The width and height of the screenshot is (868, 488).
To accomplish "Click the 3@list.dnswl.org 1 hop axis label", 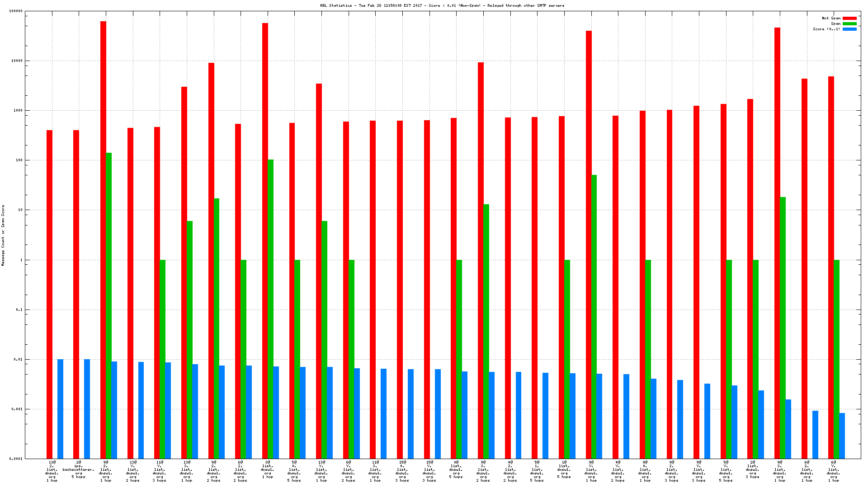I will point(267,469).
